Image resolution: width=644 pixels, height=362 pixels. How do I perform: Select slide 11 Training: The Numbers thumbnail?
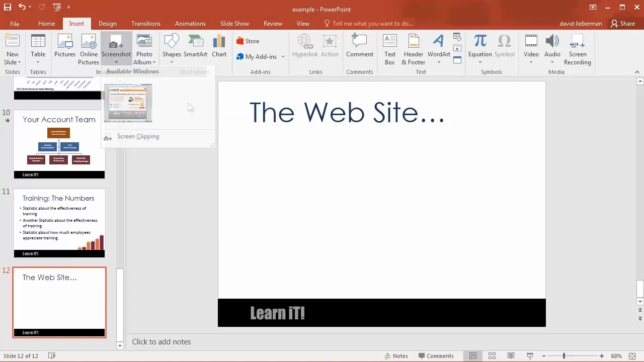point(59,223)
